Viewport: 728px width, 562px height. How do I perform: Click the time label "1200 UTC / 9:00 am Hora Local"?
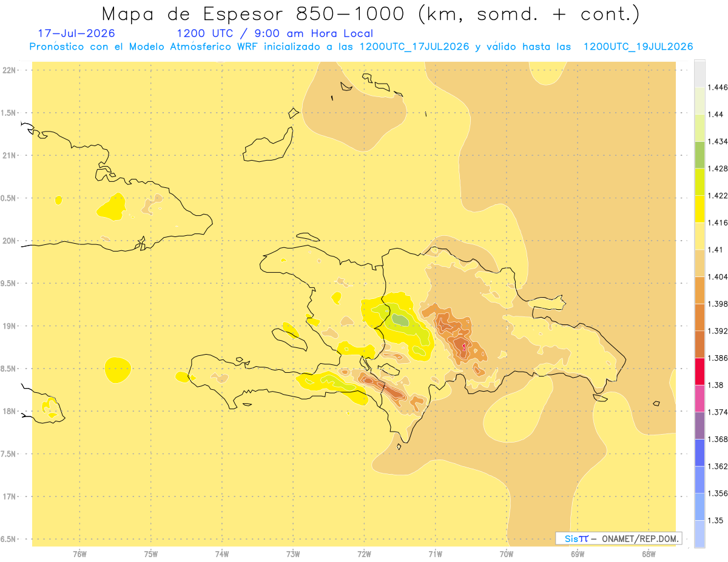pyautogui.click(x=275, y=33)
